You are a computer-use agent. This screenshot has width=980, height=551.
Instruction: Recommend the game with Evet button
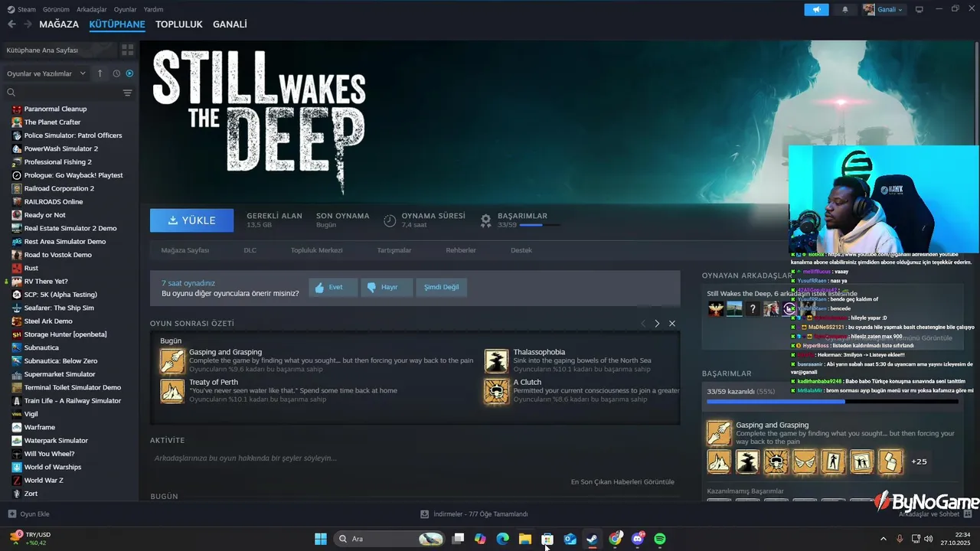click(333, 287)
